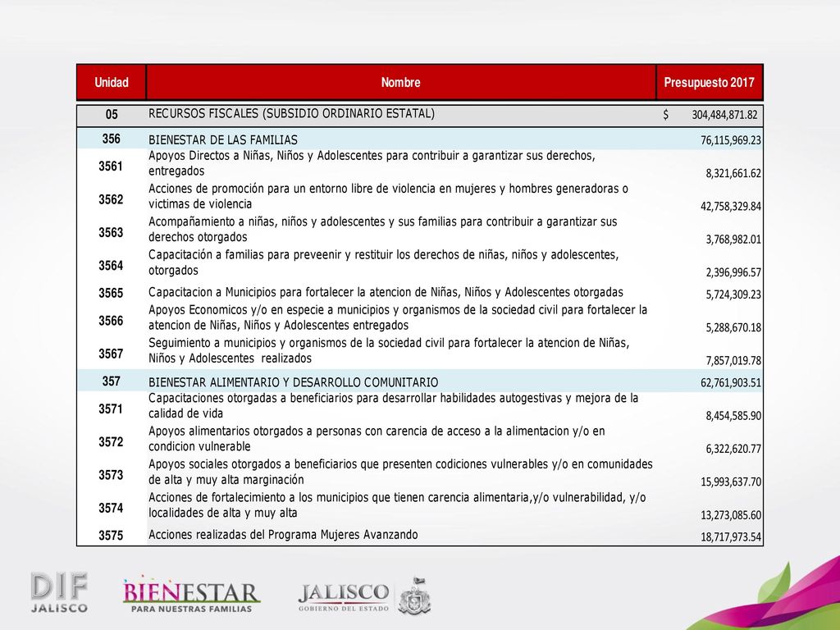Screen dimensions: 840x630
Task: Click the amount 42,758,329.84
Action: tap(731, 206)
